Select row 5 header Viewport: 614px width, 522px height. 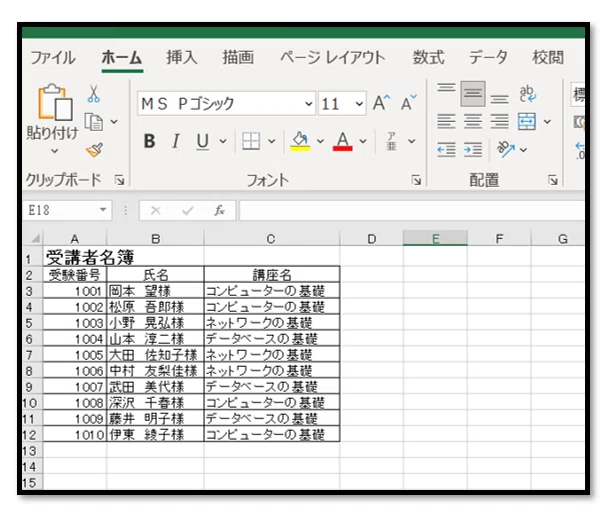click(32, 323)
